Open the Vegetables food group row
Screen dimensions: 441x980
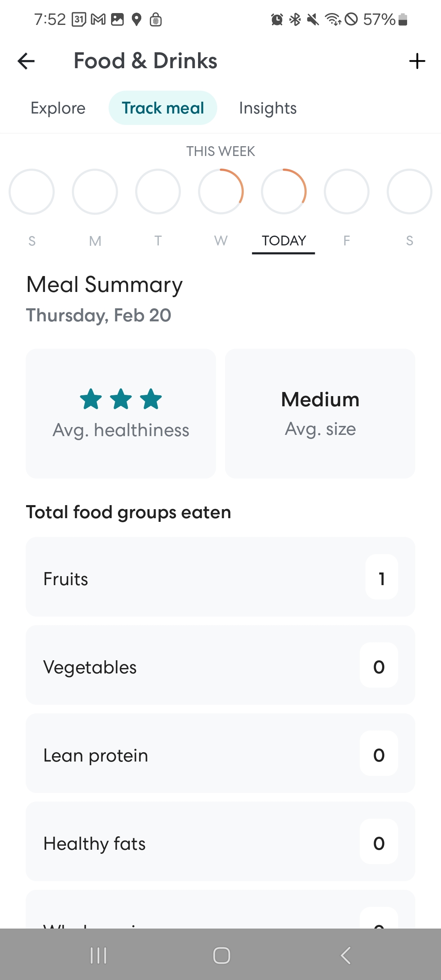point(220,665)
